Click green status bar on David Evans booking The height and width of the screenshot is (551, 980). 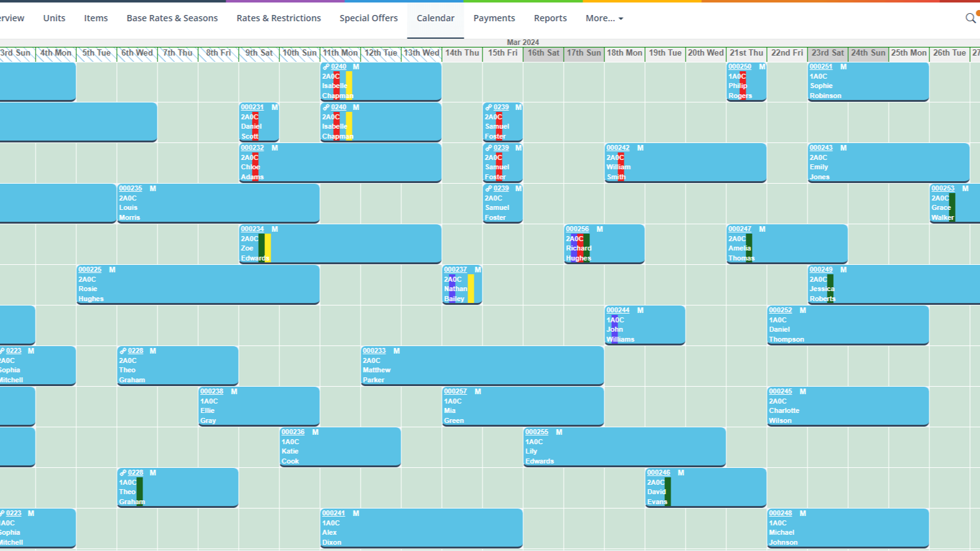click(667, 491)
